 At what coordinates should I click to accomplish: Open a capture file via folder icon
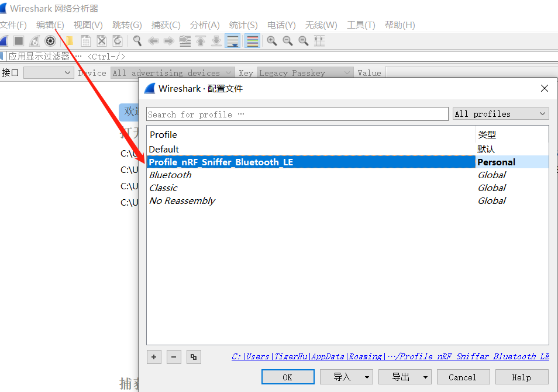(x=70, y=41)
